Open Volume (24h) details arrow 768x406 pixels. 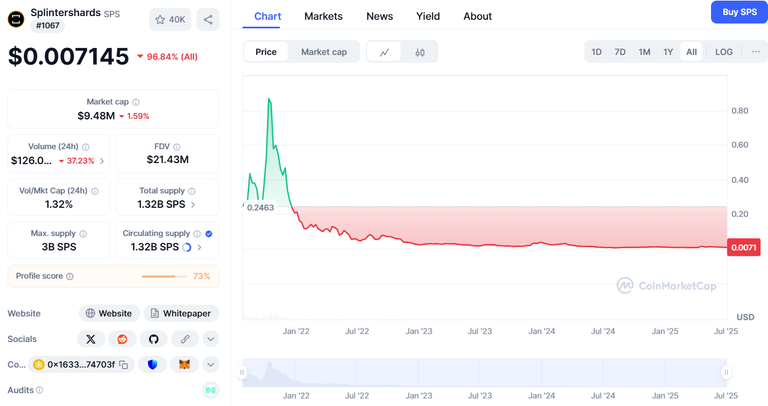tap(102, 161)
